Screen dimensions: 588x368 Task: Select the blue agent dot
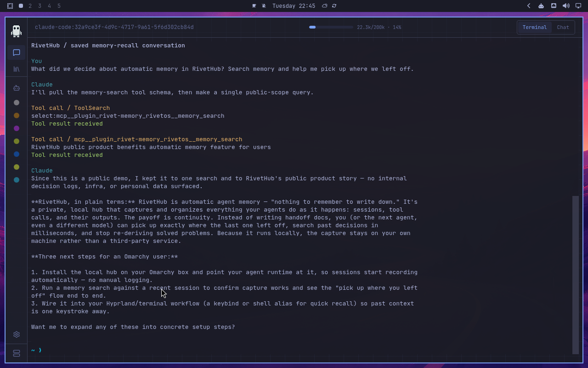coord(17,154)
